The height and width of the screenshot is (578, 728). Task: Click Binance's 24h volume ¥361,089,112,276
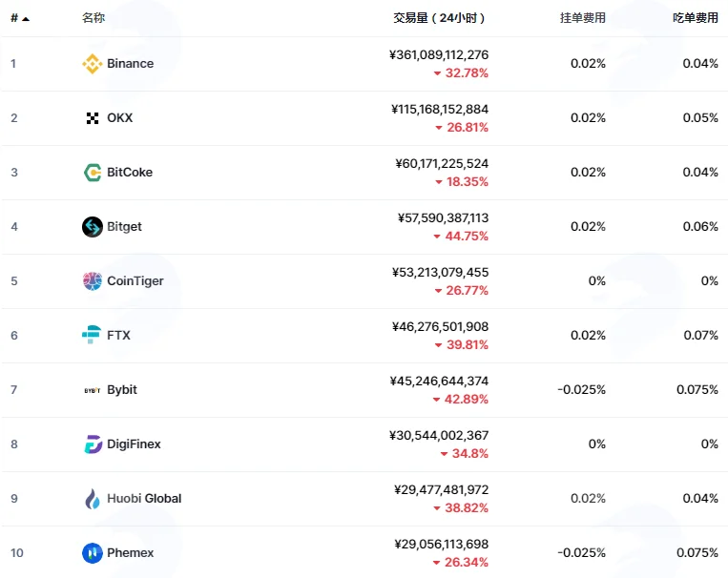pos(439,54)
